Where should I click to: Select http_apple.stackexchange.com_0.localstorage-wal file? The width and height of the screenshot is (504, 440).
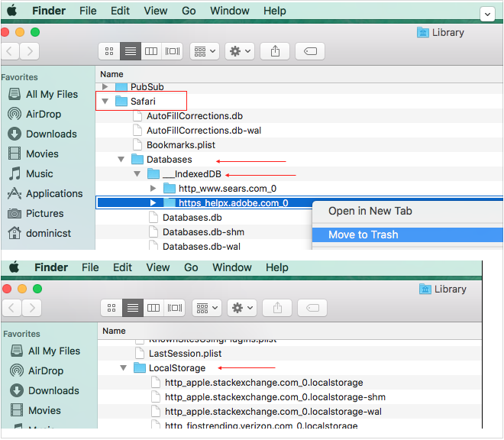click(273, 412)
